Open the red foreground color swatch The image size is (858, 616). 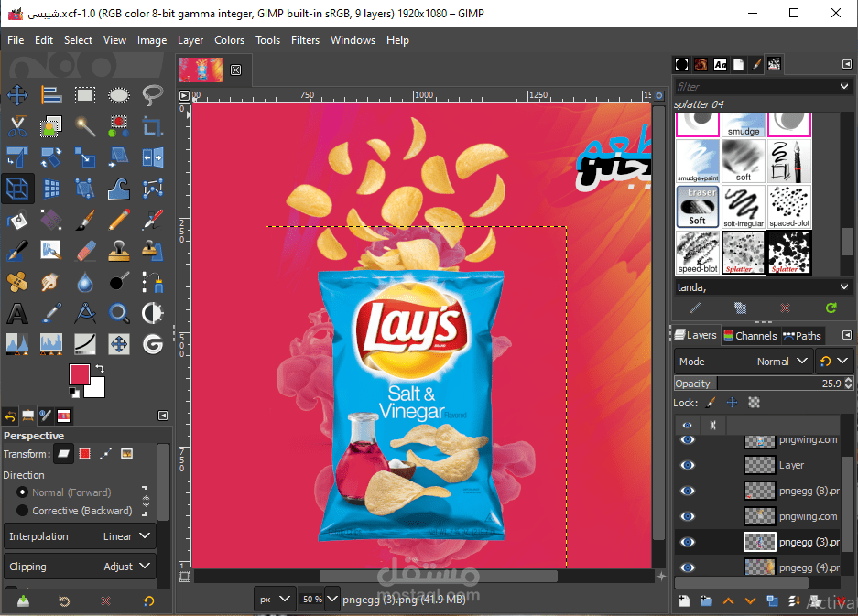(x=80, y=374)
